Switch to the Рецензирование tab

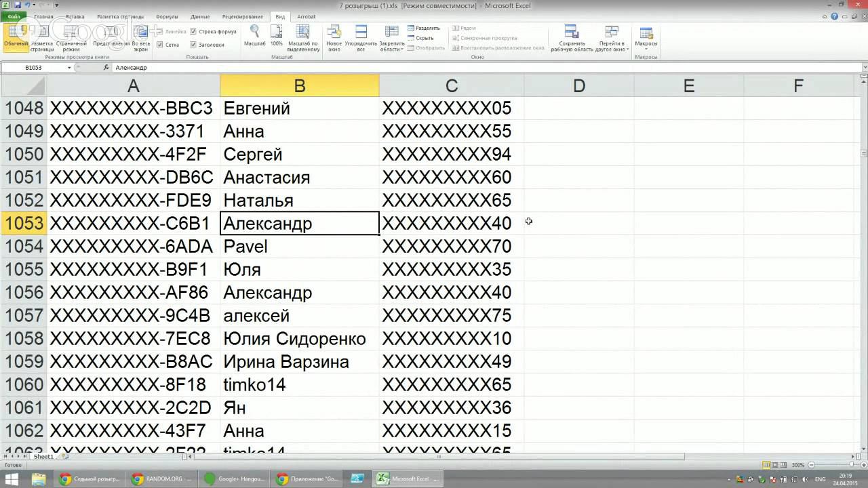[x=243, y=16]
